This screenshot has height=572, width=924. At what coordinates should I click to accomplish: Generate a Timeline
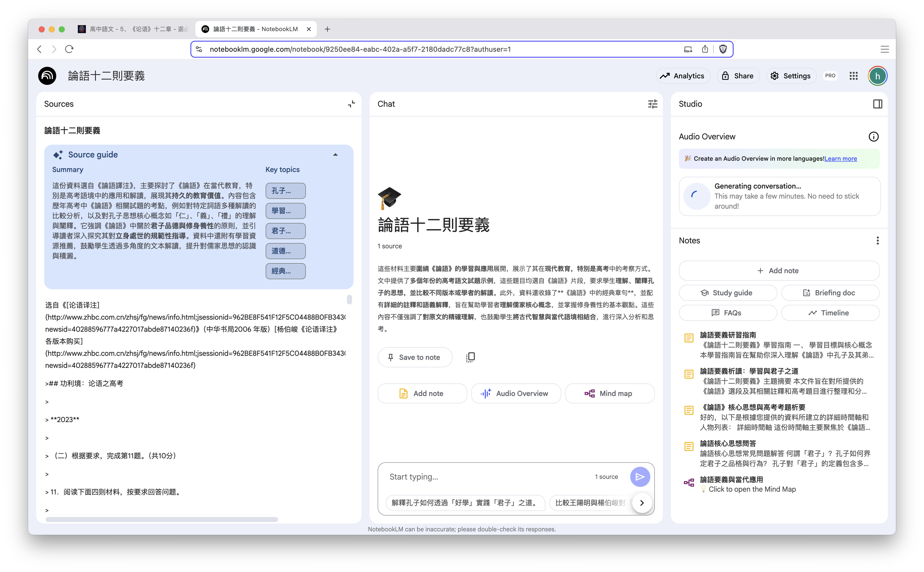[830, 312]
